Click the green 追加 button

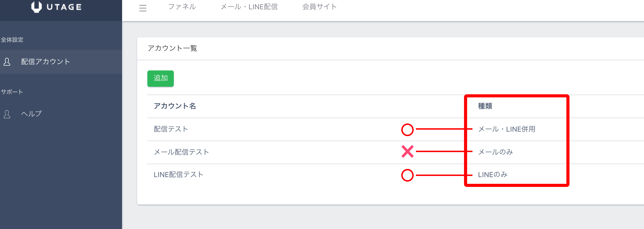pos(161,78)
